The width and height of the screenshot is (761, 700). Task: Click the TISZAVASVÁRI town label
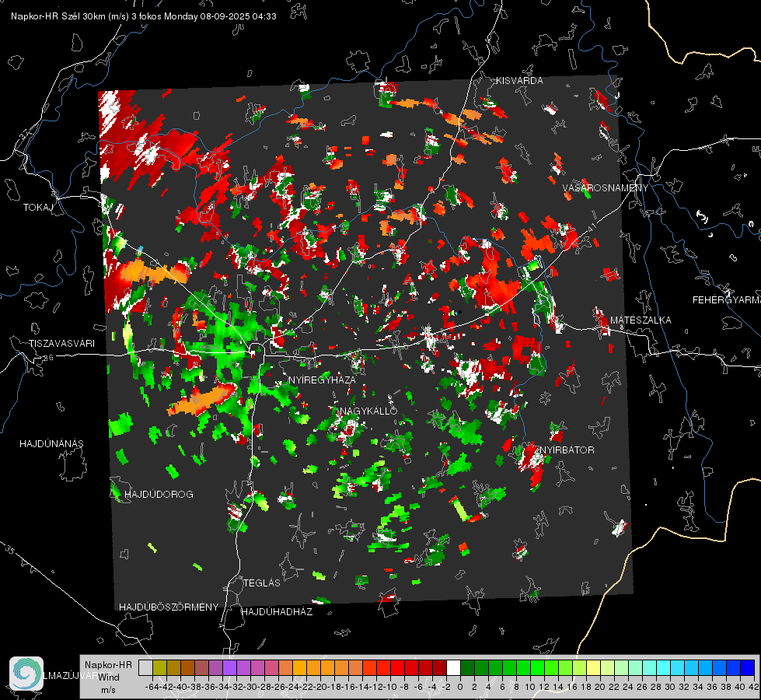click(x=61, y=344)
